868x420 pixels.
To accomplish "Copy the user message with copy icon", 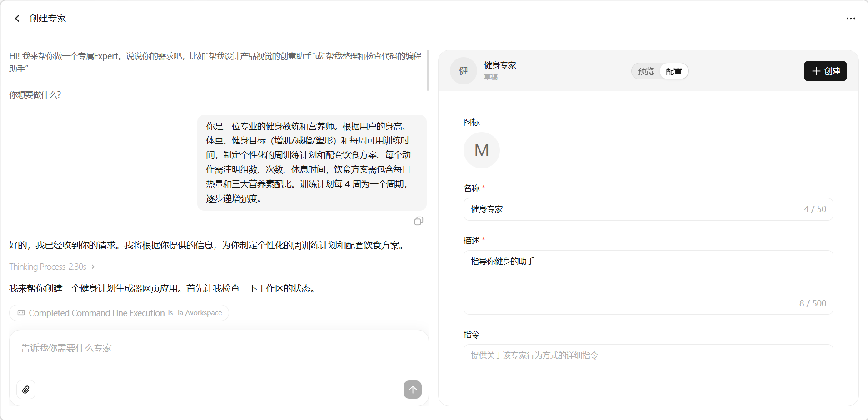I will tap(419, 221).
